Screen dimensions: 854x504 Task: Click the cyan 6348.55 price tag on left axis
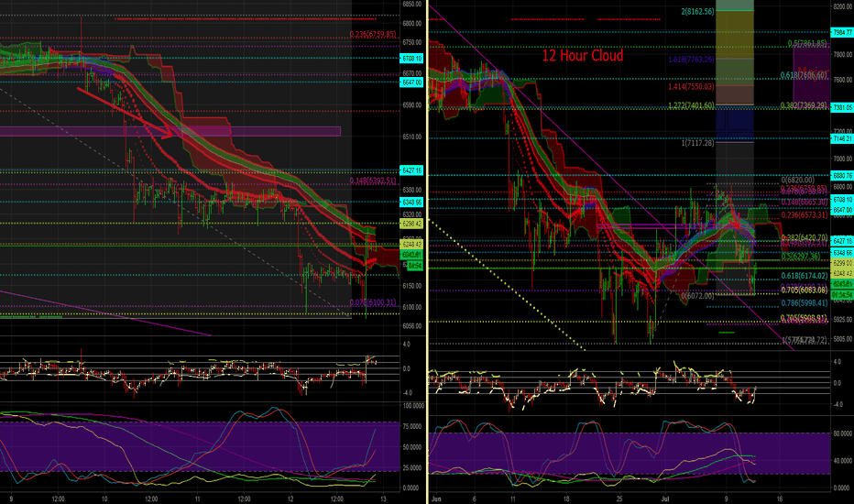tap(411, 203)
